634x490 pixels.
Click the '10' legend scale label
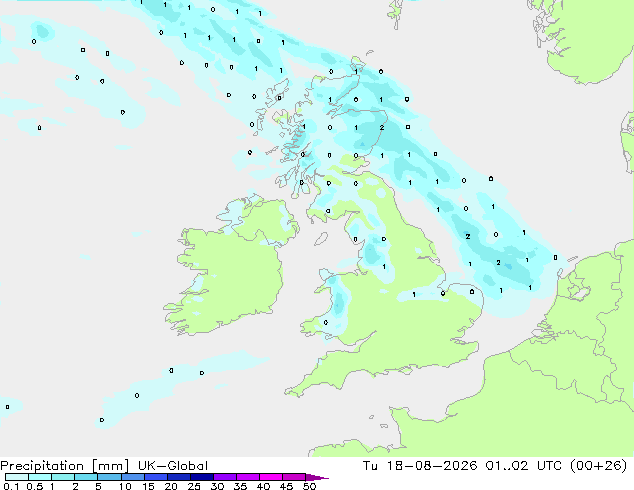125,486
